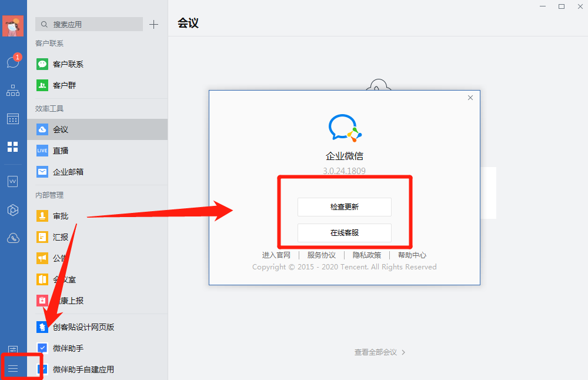Open the organization contacts icon

pos(13,90)
